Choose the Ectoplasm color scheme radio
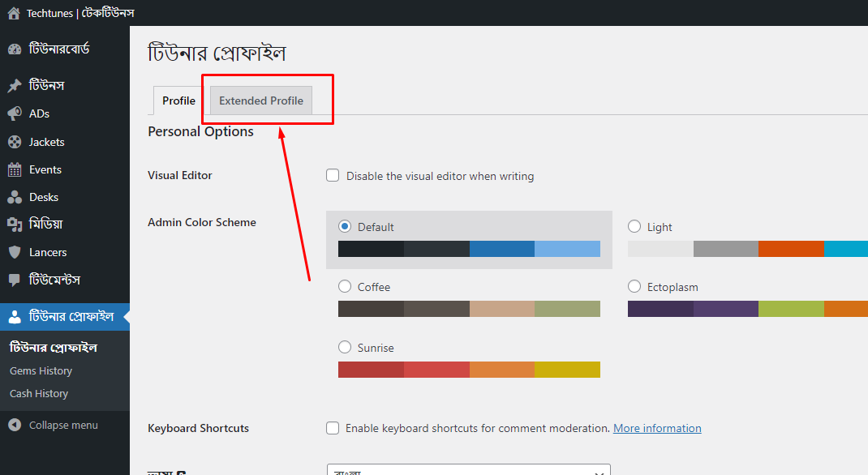 (x=634, y=286)
